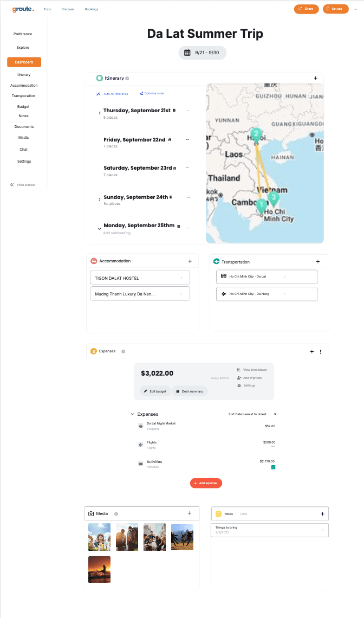The width and height of the screenshot is (364, 618).
Task: Click Optimize route in the itinerary
Action: tap(151, 93)
